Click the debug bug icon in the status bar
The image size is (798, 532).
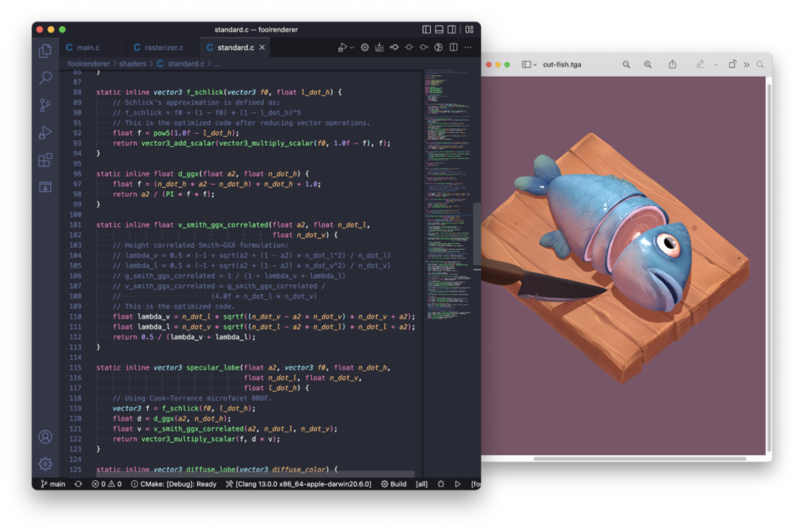441,484
